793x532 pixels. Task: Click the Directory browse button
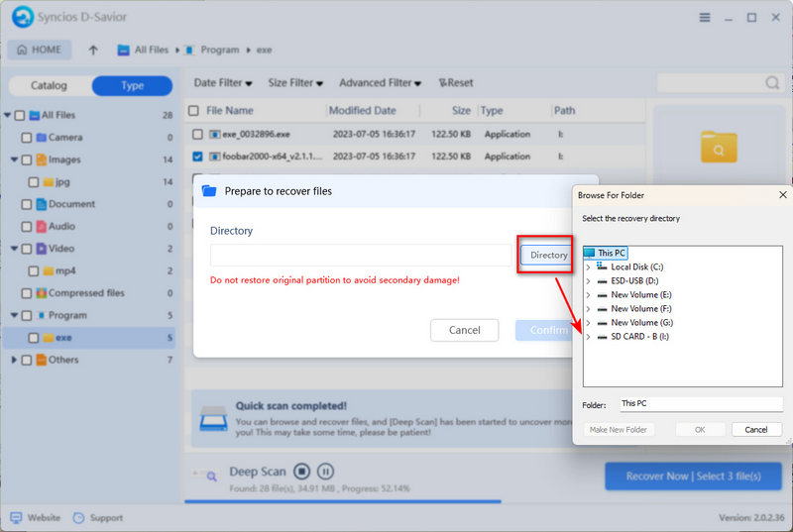[x=548, y=256]
